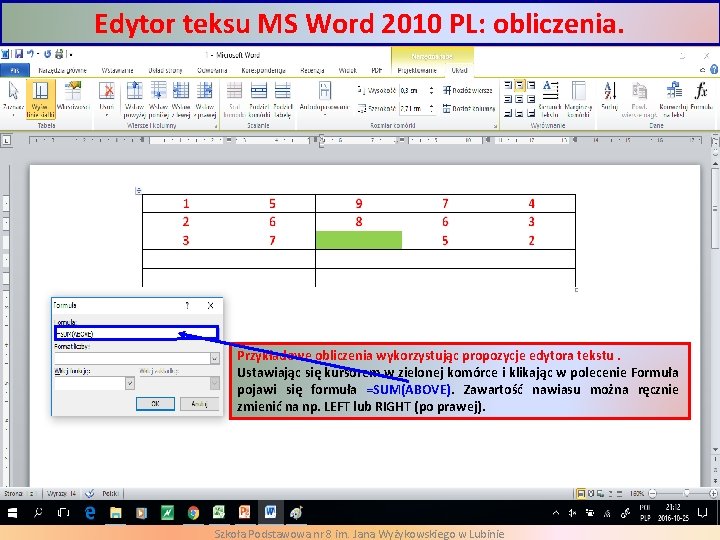Open the Autodopasowanie dropdown
This screenshot has width=720, height=540.
tap(324, 99)
